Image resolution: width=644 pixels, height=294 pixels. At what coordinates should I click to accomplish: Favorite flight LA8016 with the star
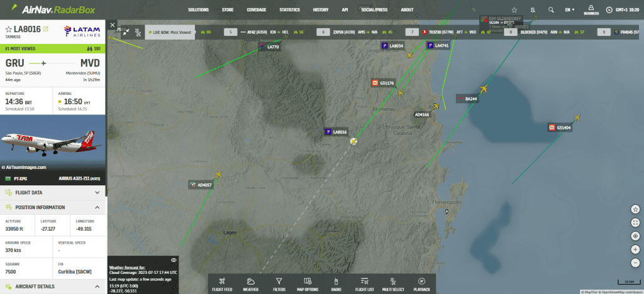tap(8, 30)
